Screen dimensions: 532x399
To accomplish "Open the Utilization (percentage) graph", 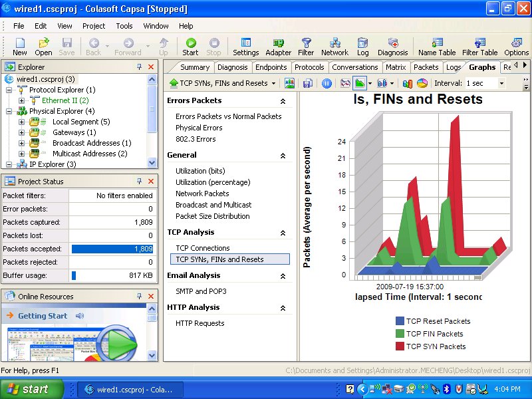I will (x=213, y=182).
